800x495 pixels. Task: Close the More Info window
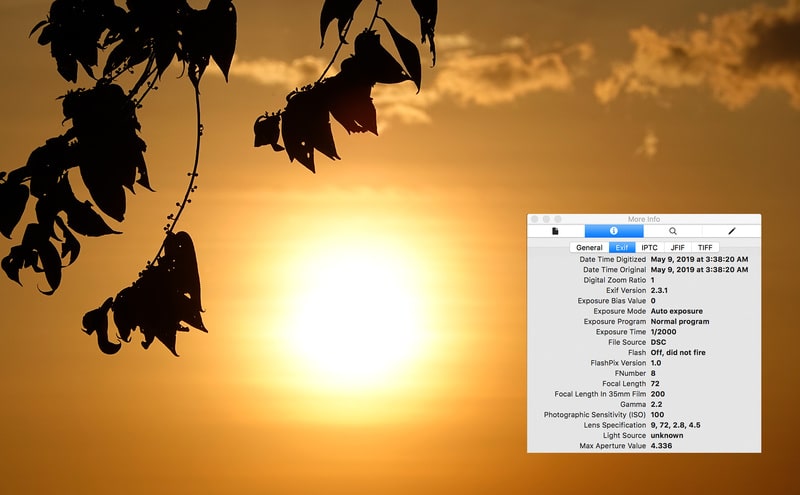(535, 219)
